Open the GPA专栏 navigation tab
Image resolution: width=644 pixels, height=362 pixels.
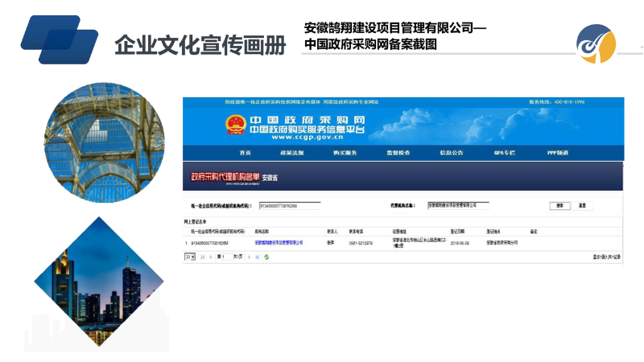coord(504,153)
